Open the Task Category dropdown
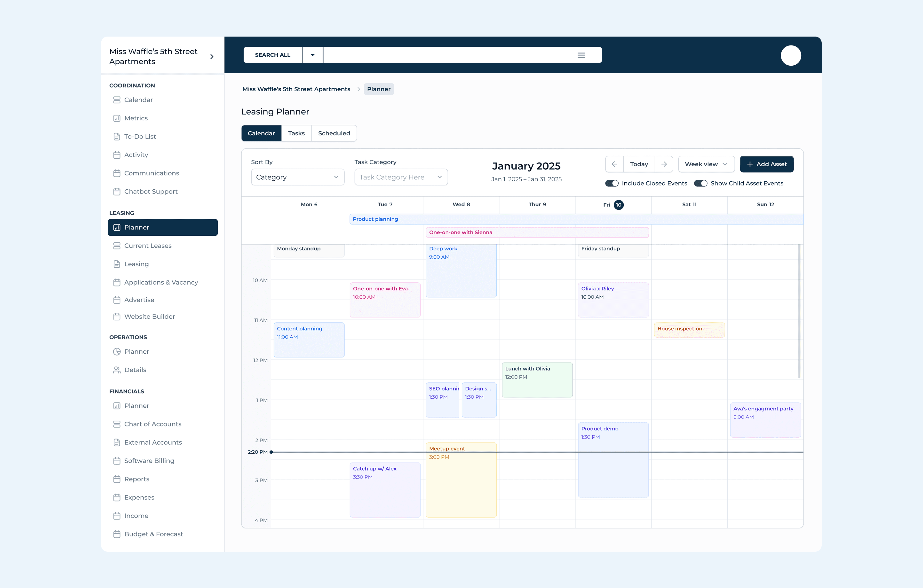This screenshot has height=588, width=923. (401, 177)
